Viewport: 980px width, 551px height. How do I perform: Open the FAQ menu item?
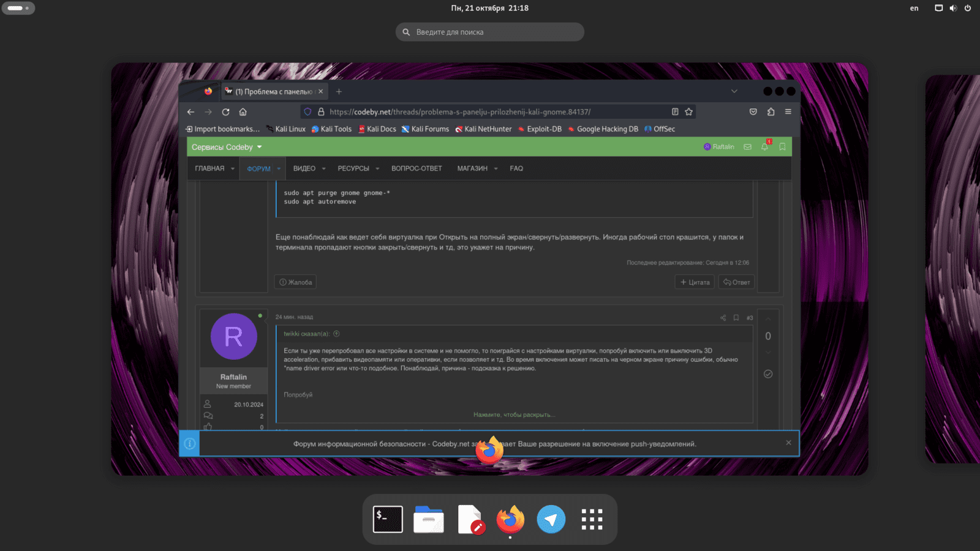pos(516,168)
